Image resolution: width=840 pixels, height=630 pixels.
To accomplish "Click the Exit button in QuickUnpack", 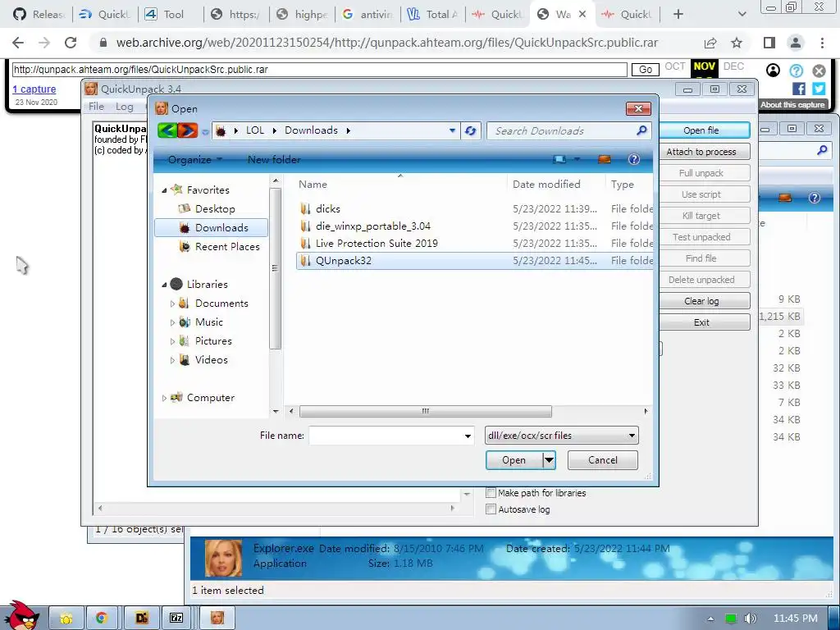I will click(x=701, y=322).
